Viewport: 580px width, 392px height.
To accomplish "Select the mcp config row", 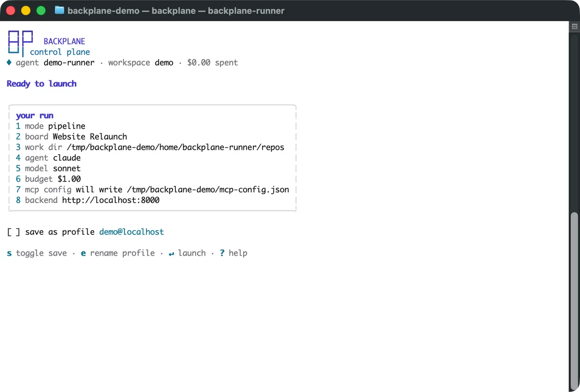I will click(152, 190).
